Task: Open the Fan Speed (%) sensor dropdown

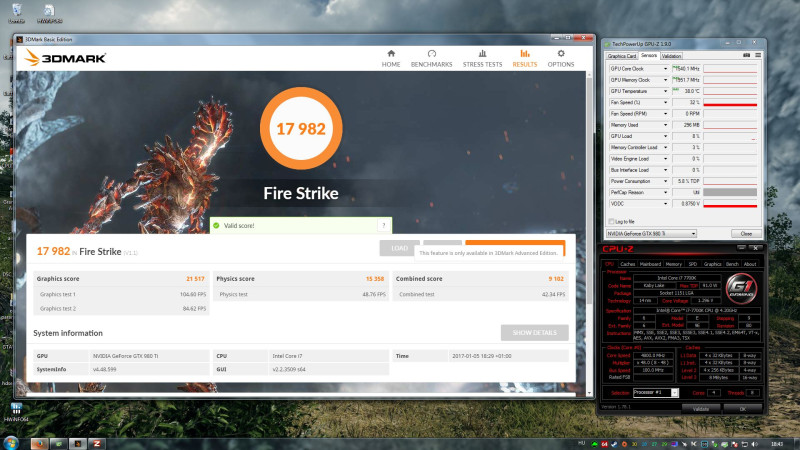Action: click(665, 103)
